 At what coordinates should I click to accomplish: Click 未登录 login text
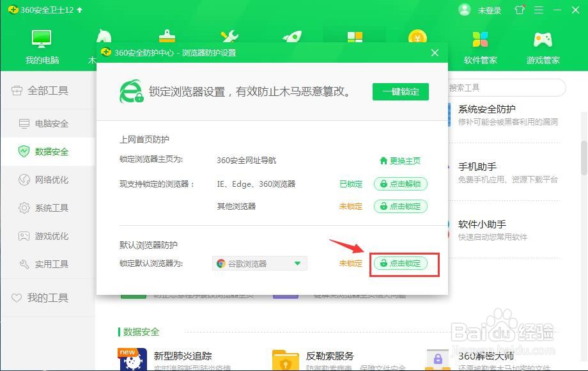490,10
